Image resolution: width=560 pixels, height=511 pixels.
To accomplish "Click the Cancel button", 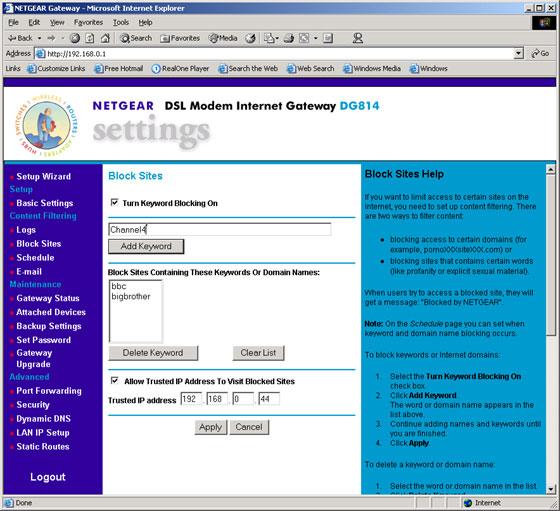I will coord(249,427).
